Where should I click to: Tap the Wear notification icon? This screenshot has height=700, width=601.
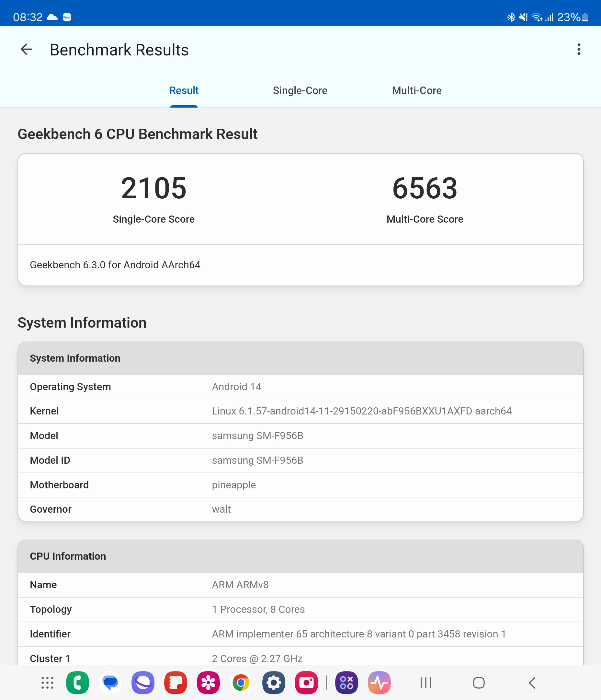point(67,17)
